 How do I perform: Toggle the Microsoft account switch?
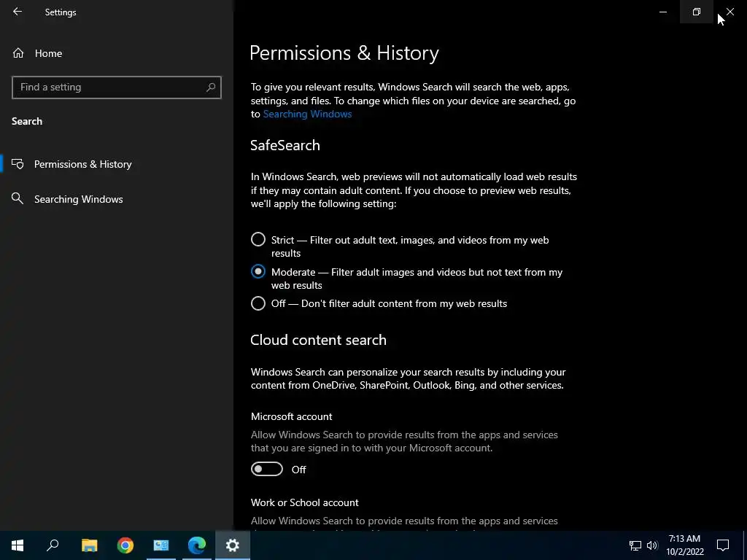pos(267,469)
